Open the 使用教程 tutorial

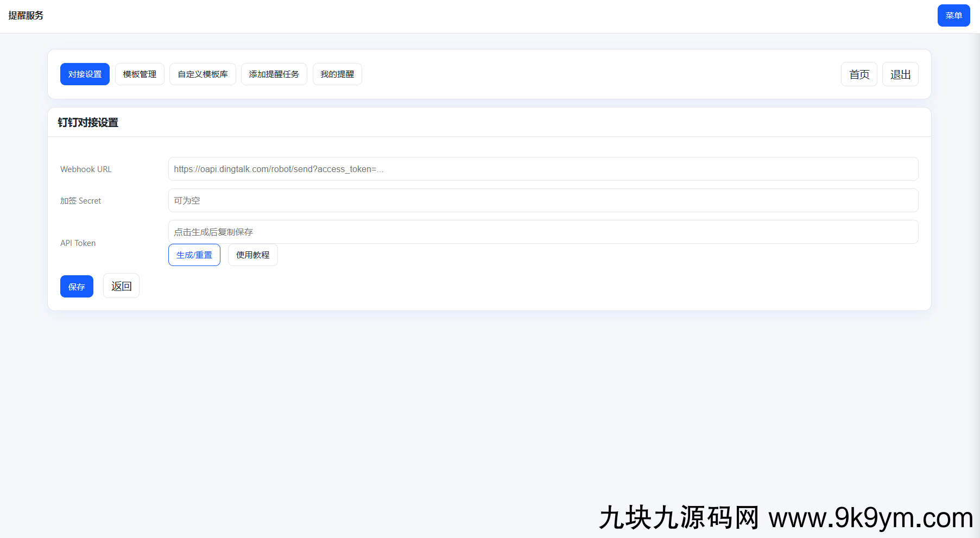[x=252, y=255]
